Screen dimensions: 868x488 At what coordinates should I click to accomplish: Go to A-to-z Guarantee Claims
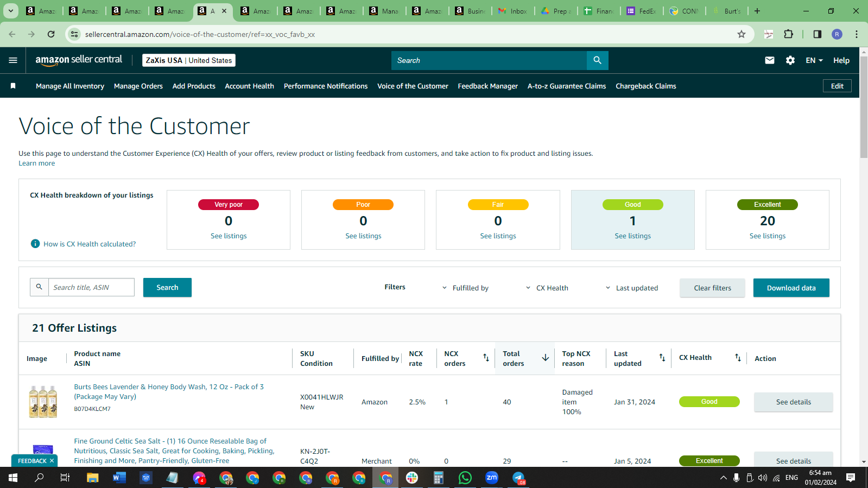coord(567,86)
